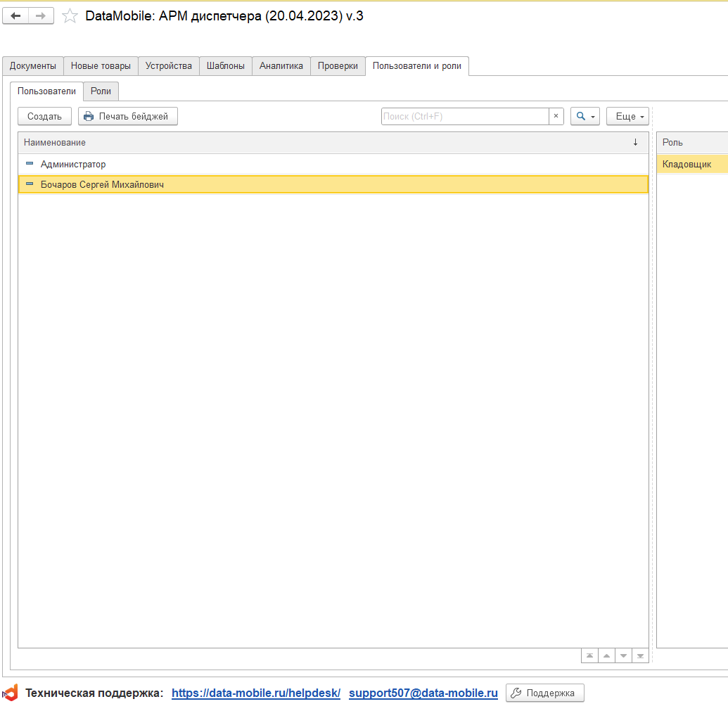Click the back navigation arrow
Image resolution: width=728 pixels, height=711 pixels.
(15, 16)
